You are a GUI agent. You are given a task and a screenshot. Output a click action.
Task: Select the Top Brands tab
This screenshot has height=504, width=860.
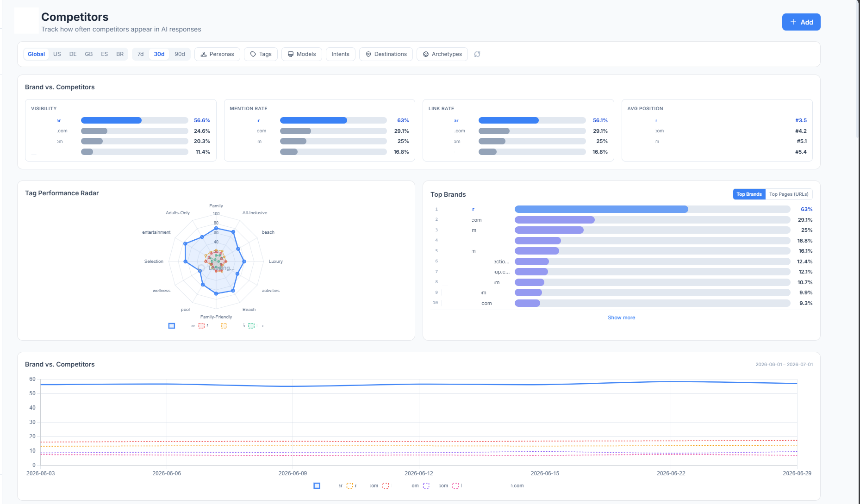tap(749, 194)
